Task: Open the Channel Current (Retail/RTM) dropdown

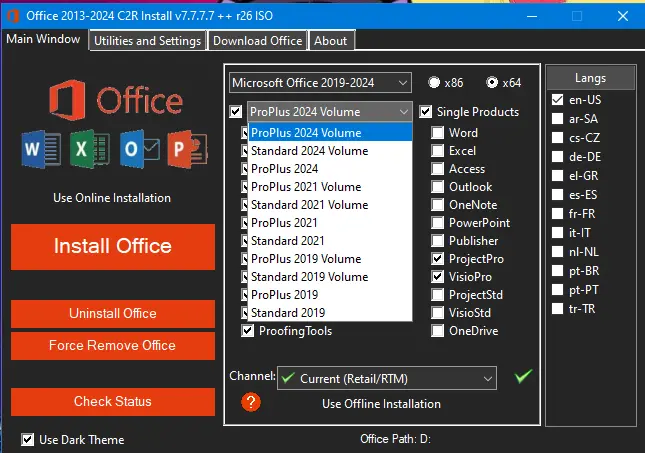Action: pos(387,378)
